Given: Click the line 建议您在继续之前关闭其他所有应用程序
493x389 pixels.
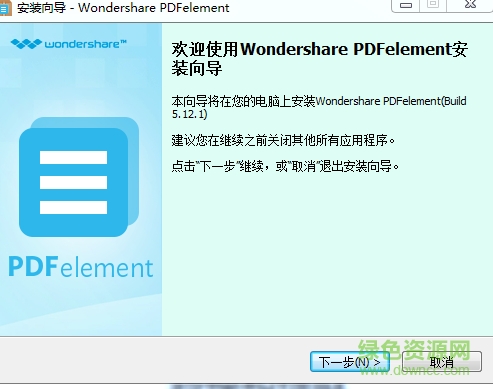Looking at the screenshot, I should click(283, 140).
